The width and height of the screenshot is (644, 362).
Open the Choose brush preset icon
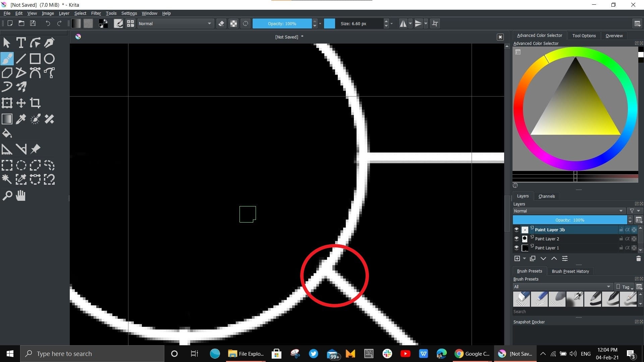click(x=130, y=23)
